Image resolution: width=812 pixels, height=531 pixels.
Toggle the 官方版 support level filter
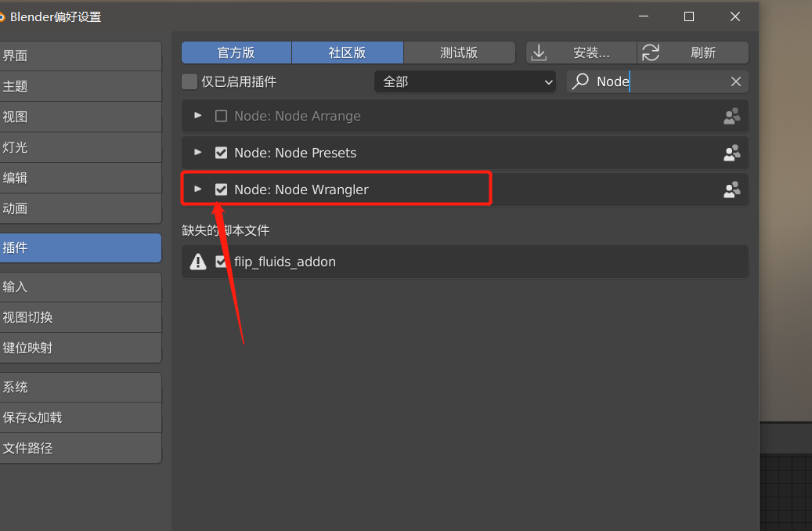tap(236, 52)
